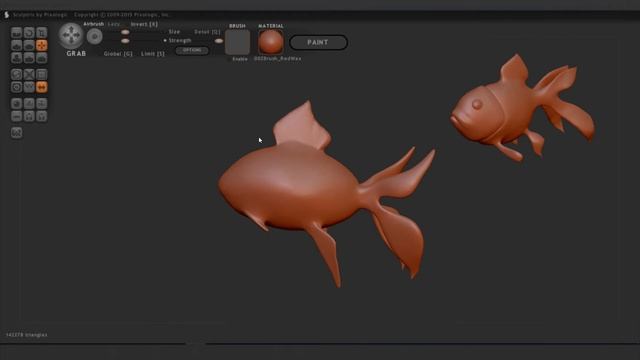Click the circular brush shape icon
This screenshot has width=640, height=360.
click(x=95, y=37)
